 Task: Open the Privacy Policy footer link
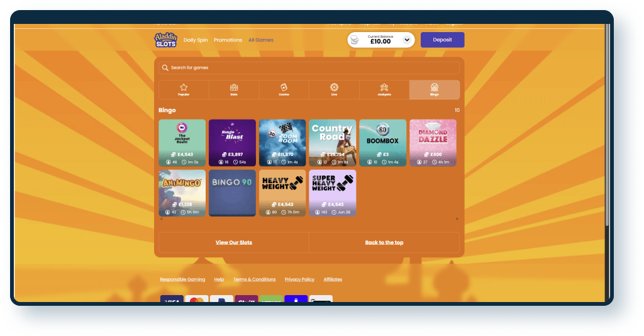tap(299, 279)
